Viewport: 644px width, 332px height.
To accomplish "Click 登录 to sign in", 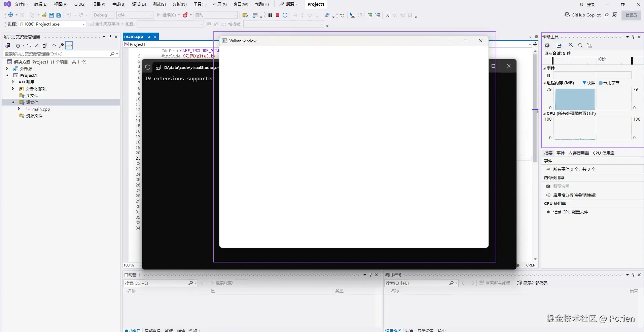I will coord(591,4).
